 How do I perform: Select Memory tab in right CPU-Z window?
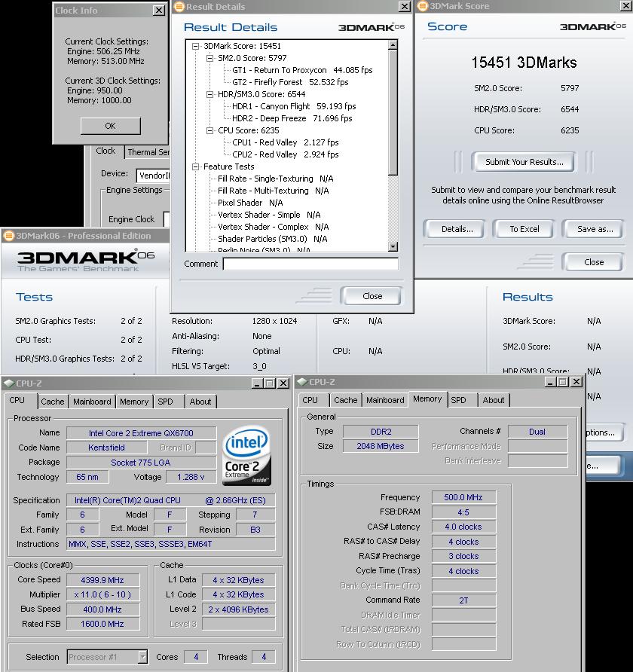tap(427, 399)
